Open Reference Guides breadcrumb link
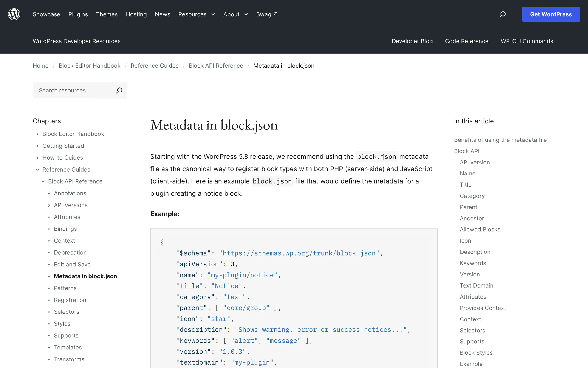 [155, 66]
